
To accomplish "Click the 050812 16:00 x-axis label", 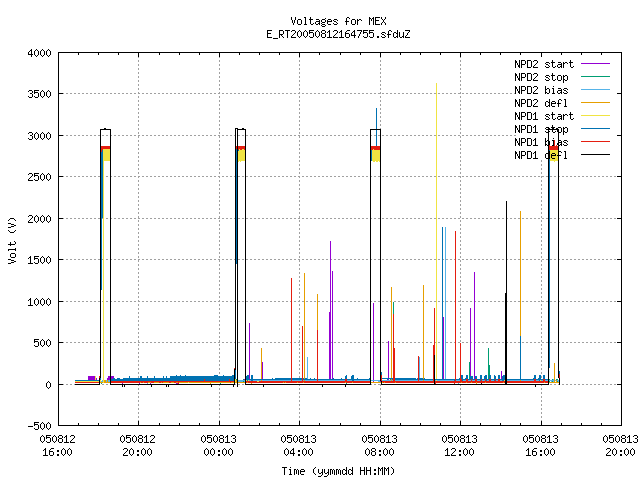I will (x=58, y=446).
